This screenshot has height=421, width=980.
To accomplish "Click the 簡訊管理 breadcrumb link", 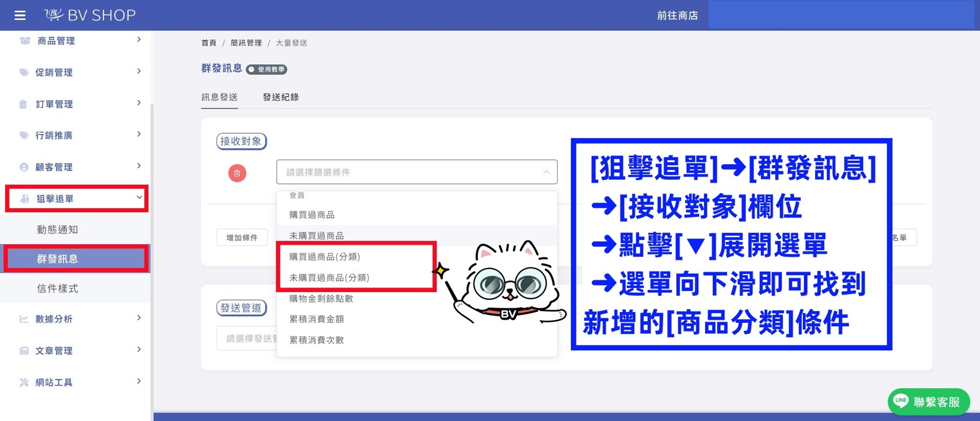I will [x=246, y=43].
